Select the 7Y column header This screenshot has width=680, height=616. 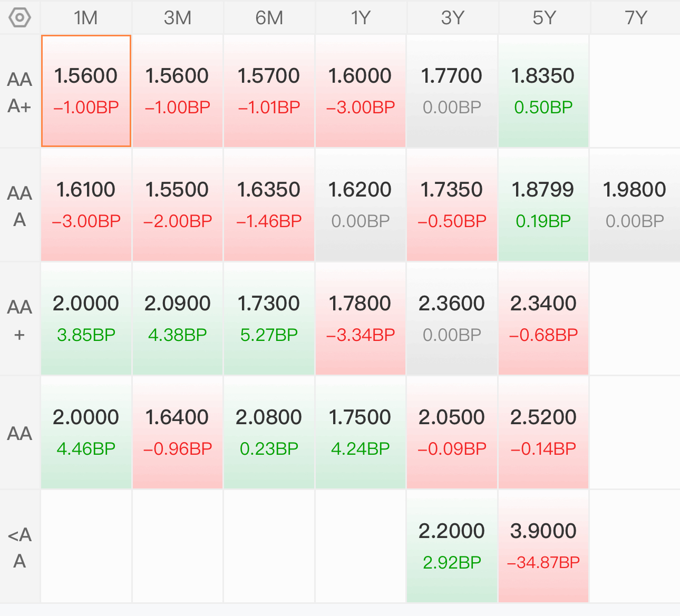click(636, 18)
